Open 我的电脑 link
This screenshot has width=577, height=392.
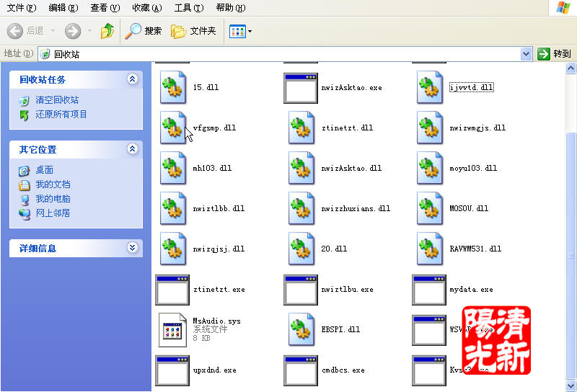53,199
